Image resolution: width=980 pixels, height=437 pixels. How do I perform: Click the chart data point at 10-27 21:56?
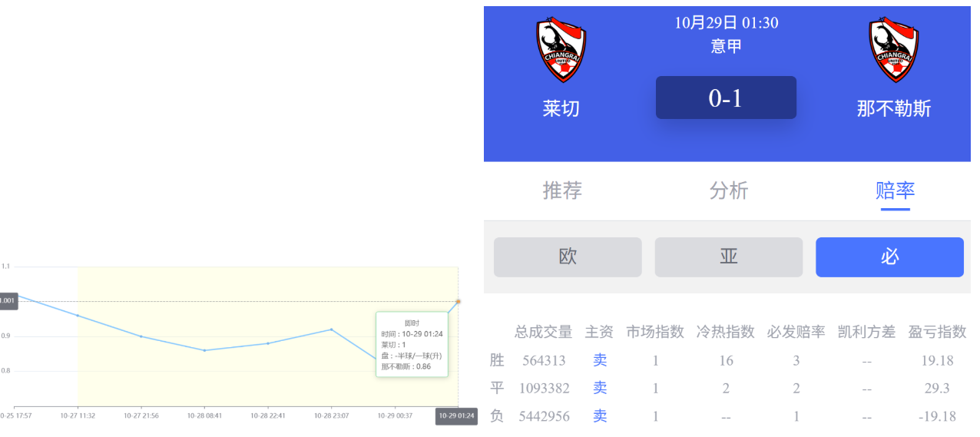click(141, 336)
